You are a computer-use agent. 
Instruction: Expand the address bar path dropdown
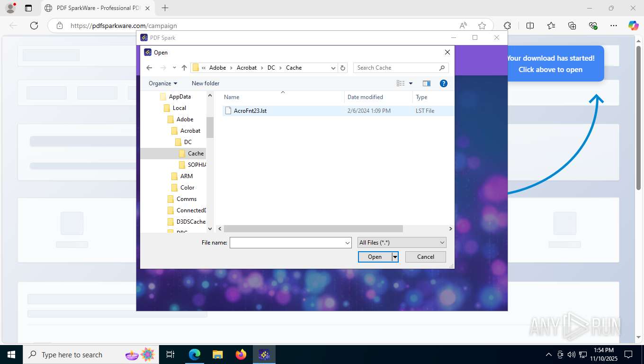pyautogui.click(x=333, y=68)
